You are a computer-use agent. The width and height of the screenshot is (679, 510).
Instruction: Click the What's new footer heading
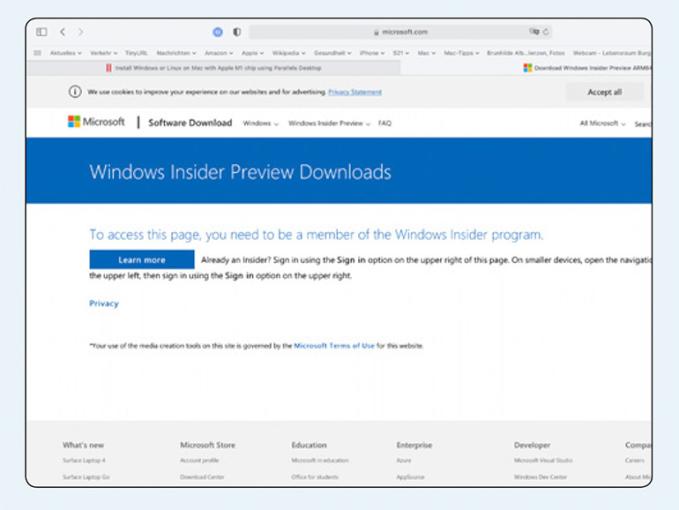click(83, 445)
